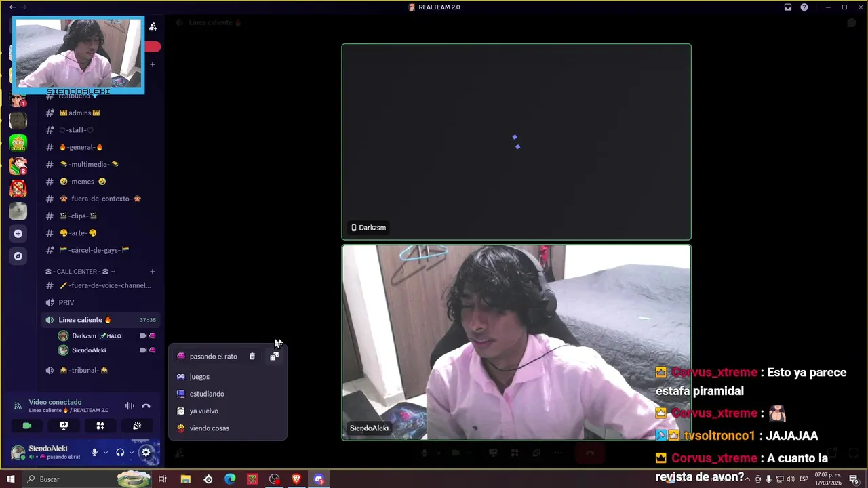868x488 pixels.
Task: Launch Brave browser from the taskbar
Action: pos(296,479)
